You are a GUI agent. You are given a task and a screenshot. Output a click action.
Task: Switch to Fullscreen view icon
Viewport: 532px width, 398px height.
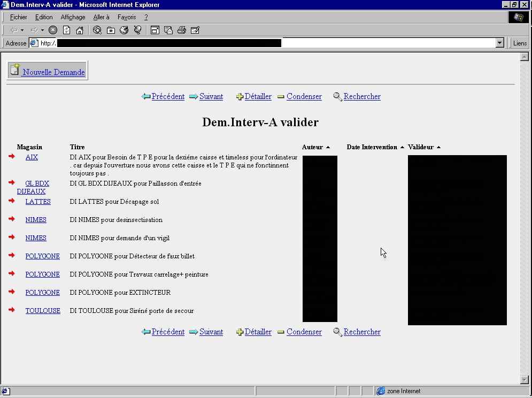155,30
